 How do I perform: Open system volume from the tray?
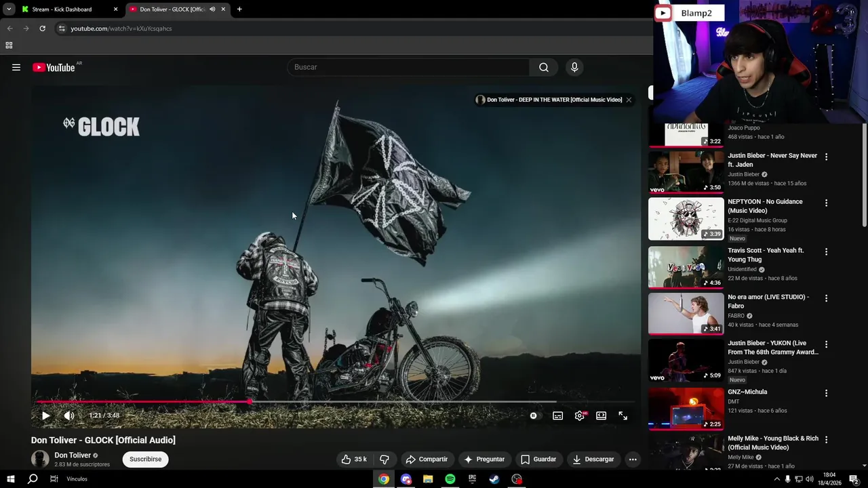point(809,479)
